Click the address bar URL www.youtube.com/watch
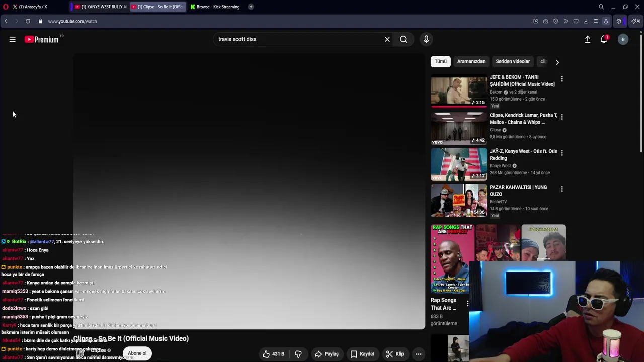 pyautogui.click(x=72, y=21)
